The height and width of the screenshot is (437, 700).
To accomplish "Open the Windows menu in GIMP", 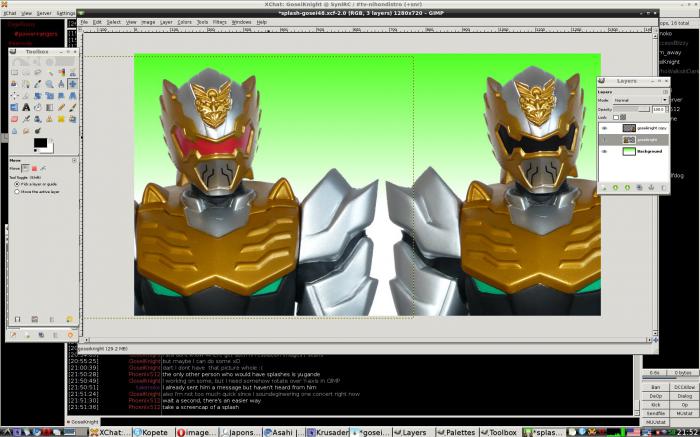I will pos(241,22).
